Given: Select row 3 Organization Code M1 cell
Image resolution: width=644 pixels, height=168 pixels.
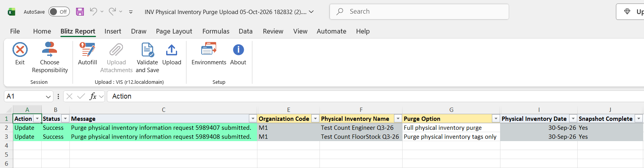Looking at the screenshot, I should (289, 137).
